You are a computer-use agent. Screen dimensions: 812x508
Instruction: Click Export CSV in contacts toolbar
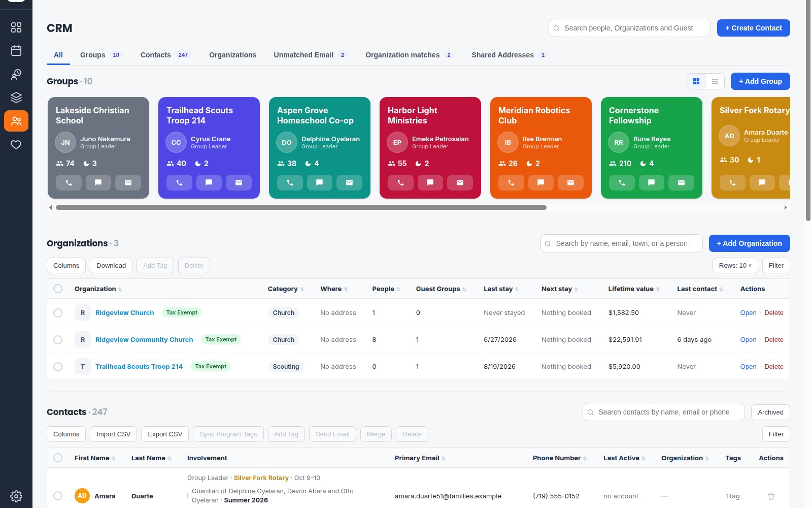[x=165, y=434]
